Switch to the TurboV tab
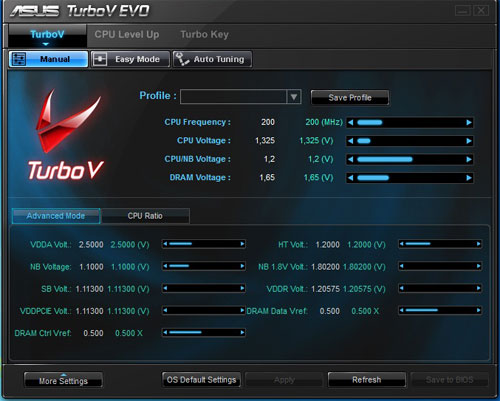The width and height of the screenshot is (500, 401). [47, 35]
